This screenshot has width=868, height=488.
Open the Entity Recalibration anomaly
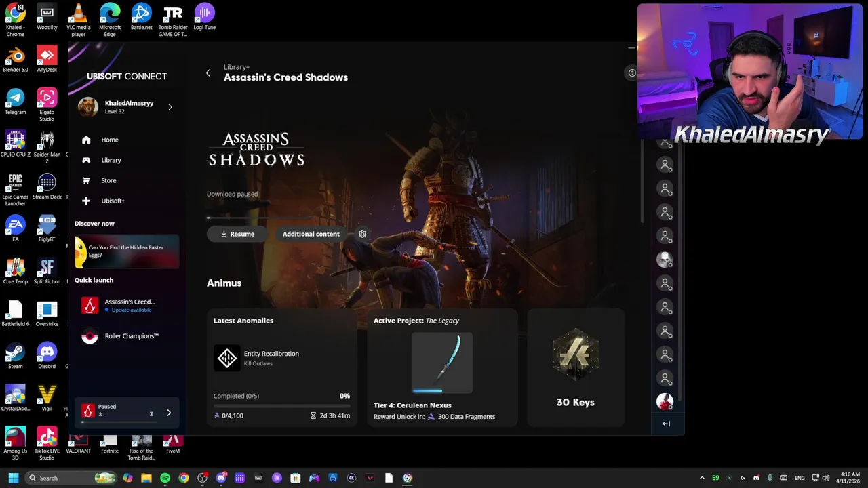pos(281,358)
